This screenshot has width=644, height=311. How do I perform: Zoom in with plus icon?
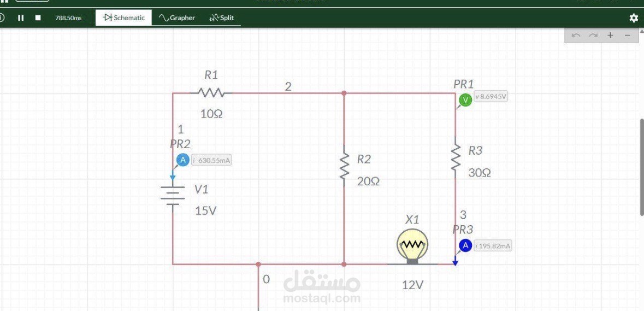point(610,36)
